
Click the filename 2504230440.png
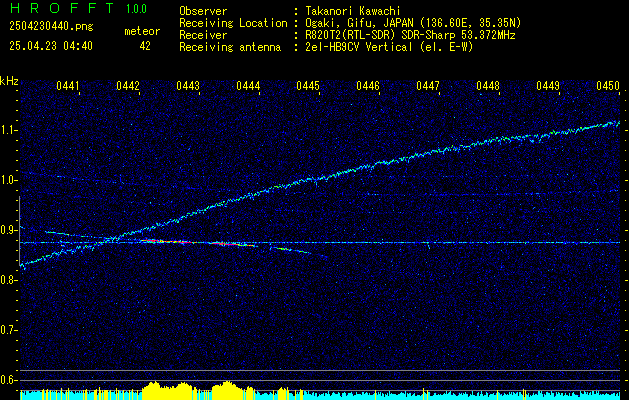click(51, 27)
